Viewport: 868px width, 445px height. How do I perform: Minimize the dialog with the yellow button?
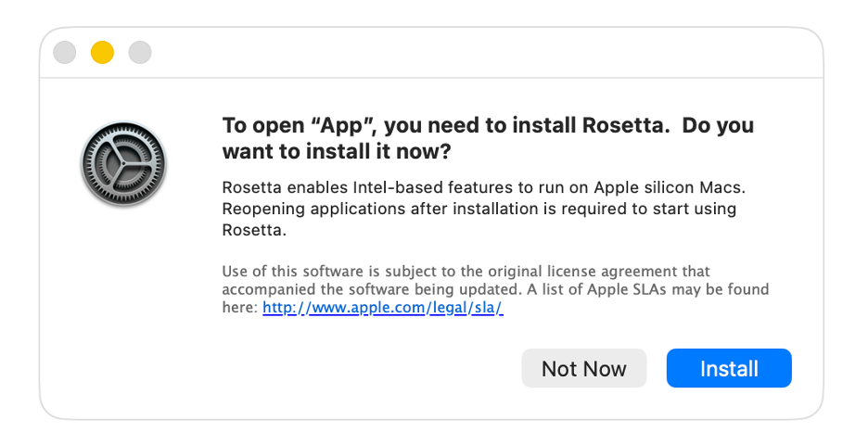click(x=102, y=53)
